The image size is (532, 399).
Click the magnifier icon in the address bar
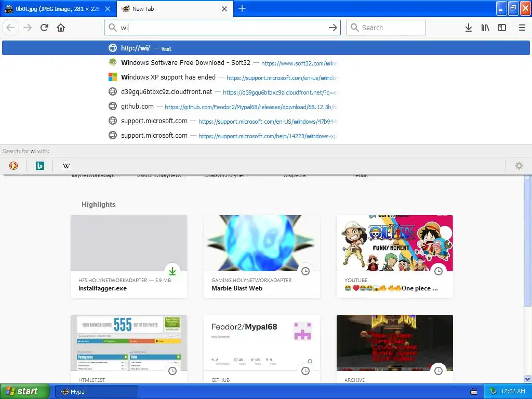pos(113,28)
